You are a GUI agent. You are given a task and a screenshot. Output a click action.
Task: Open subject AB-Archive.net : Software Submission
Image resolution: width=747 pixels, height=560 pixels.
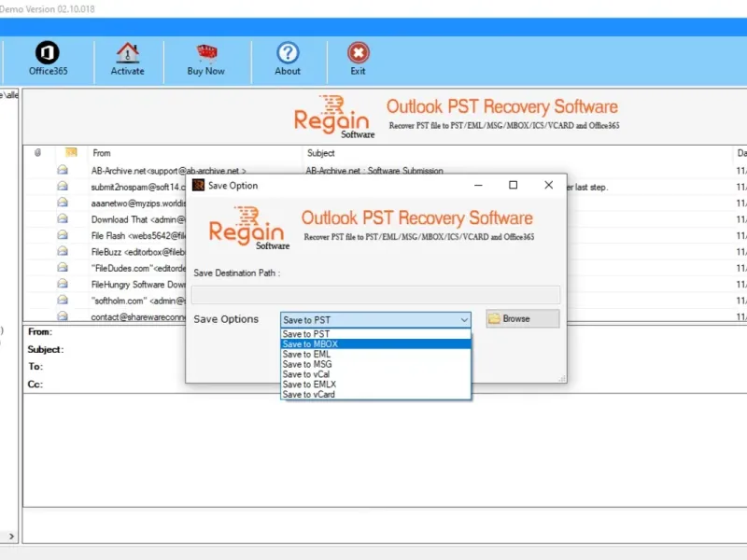click(374, 171)
